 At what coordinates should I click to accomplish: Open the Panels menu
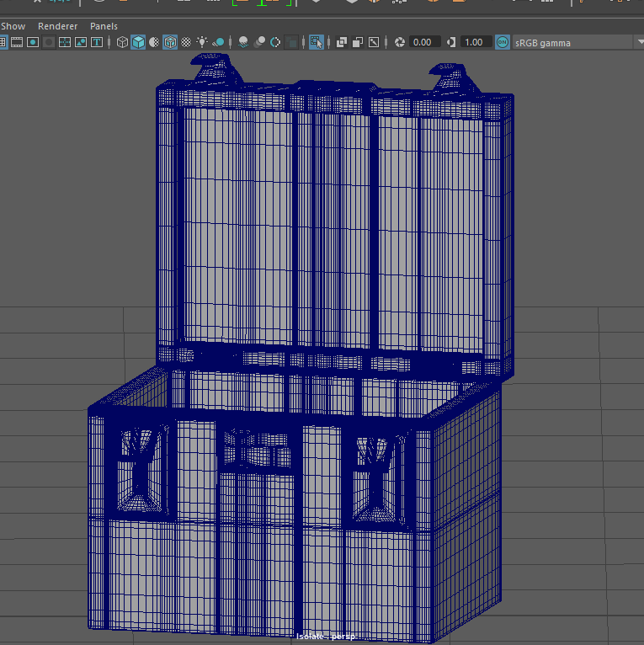(x=104, y=26)
